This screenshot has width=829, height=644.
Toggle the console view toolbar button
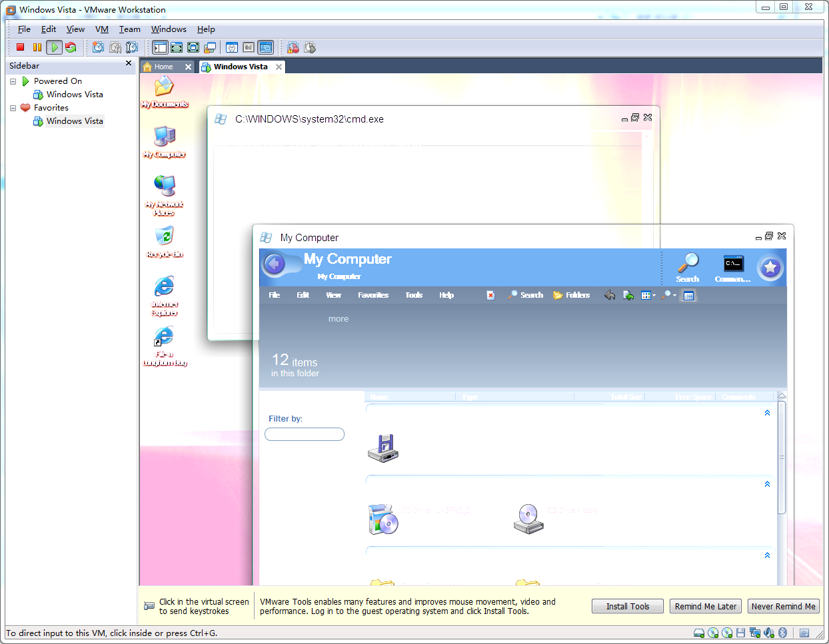click(x=265, y=47)
